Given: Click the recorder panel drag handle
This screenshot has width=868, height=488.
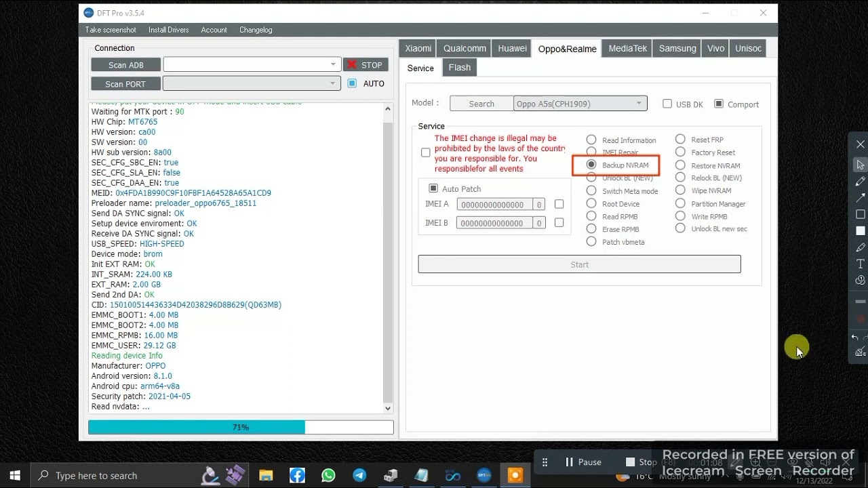Looking at the screenshot, I should tap(545, 462).
